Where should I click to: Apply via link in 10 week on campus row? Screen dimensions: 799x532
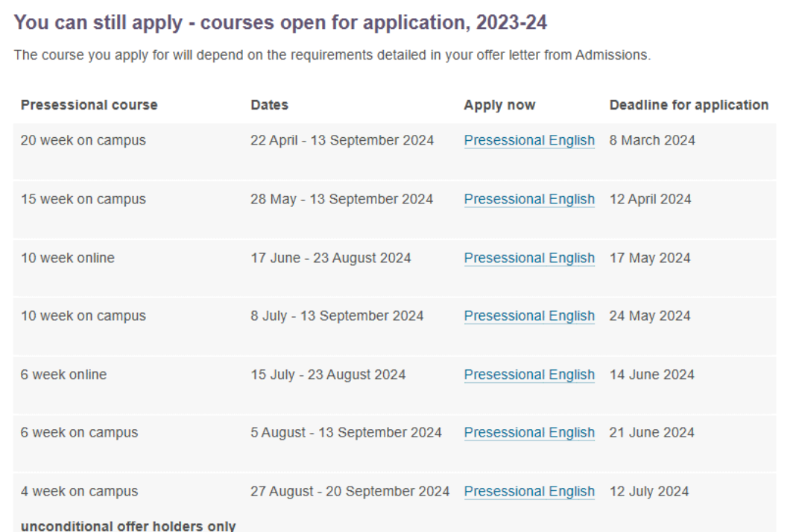point(529,316)
